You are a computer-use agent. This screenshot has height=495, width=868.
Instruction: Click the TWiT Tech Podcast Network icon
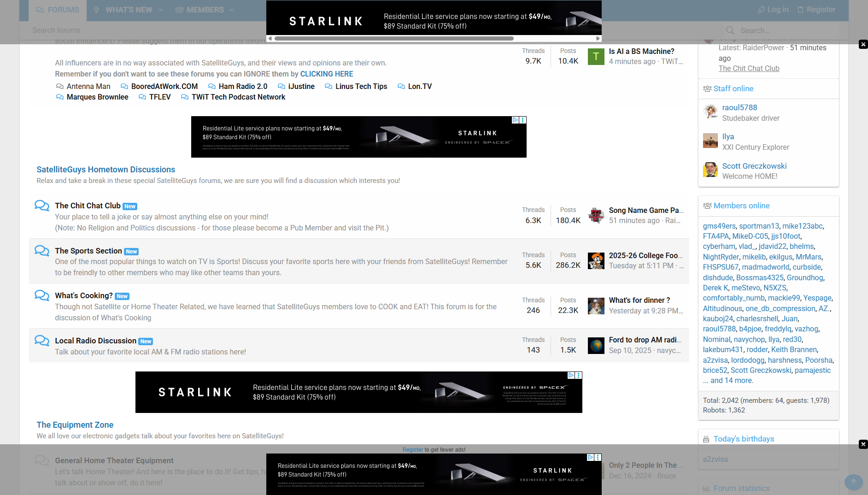185,97
